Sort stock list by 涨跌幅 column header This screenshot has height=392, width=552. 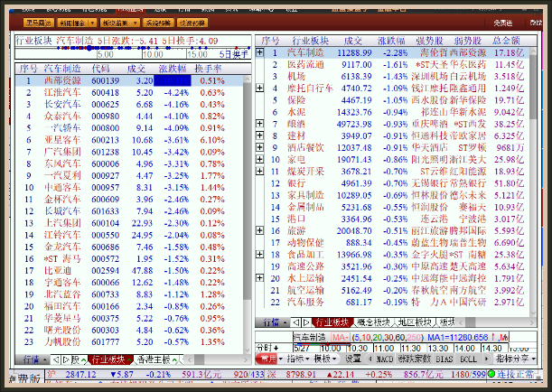coord(173,69)
